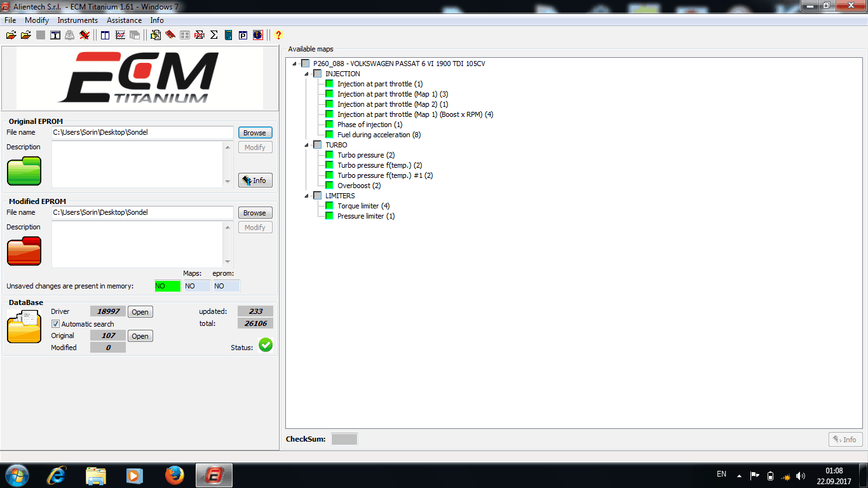Click the crossed-out chip toolbar icon
This screenshot has width=868, height=488.
click(85, 35)
